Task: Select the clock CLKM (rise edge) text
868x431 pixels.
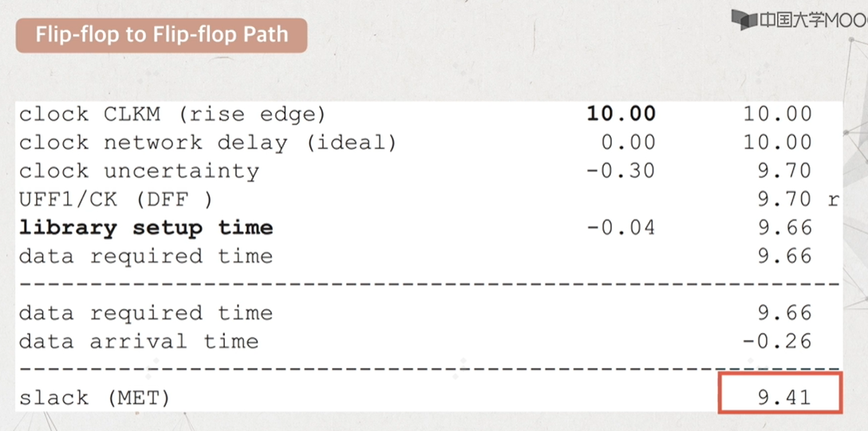Action: (172, 114)
